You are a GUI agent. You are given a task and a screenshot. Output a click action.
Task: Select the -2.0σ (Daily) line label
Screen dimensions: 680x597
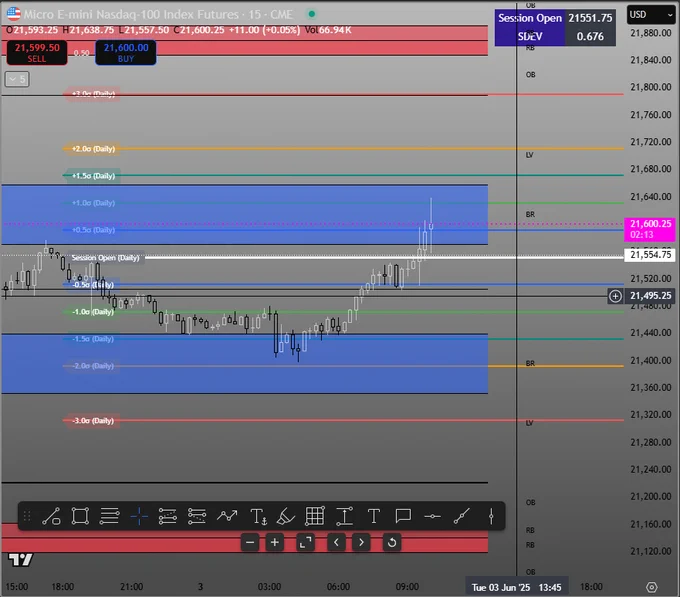pyautogui.click(x=92, y=366)
